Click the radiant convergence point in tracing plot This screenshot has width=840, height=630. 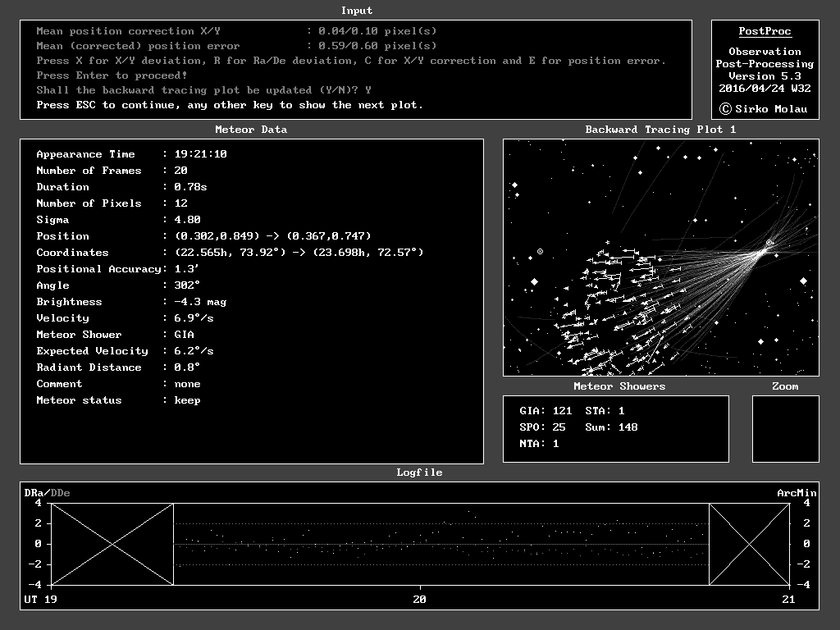pos(769,244)
